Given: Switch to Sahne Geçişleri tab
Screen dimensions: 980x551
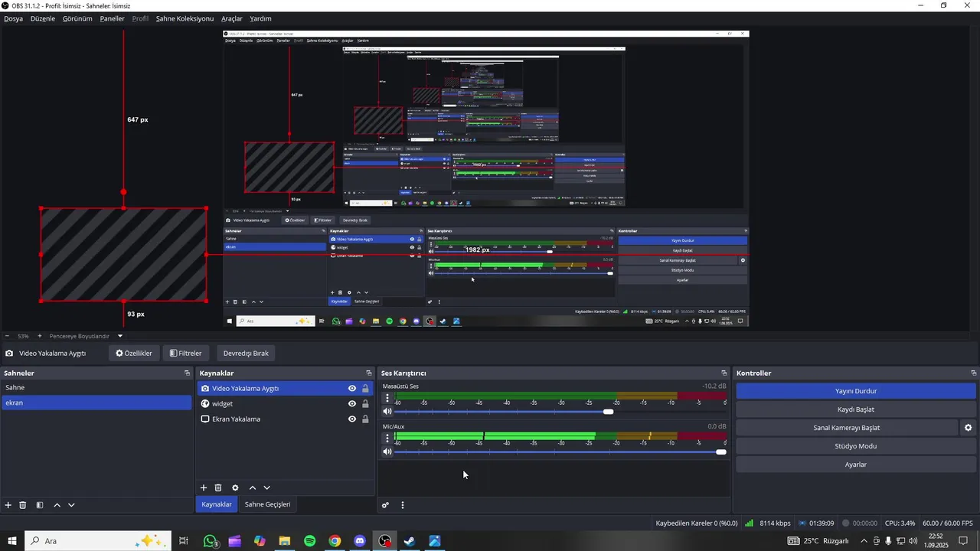Looking at the screenshot, I should pyautogui.click(x=267, y=504).
